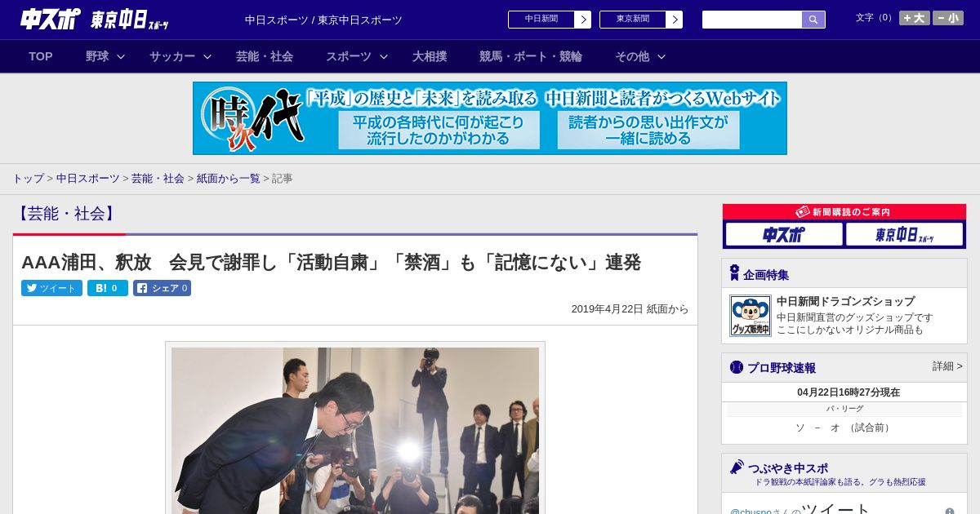Viewport: 980px width, 514px height.
Task: Click 東京中日スポーツ subscription banner button
Action: point(904,235)
